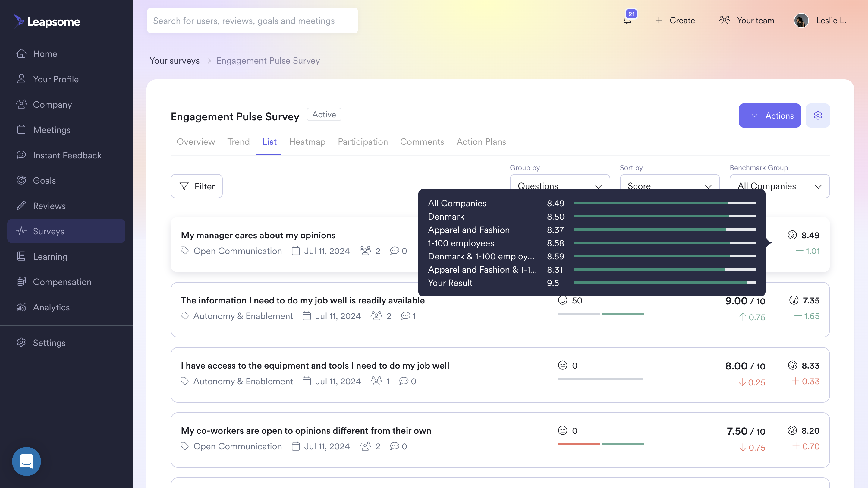Image resolution: width=868 pixels, height=488 pixels.
Task: Open survey settings gear icon
Action: 818,115
